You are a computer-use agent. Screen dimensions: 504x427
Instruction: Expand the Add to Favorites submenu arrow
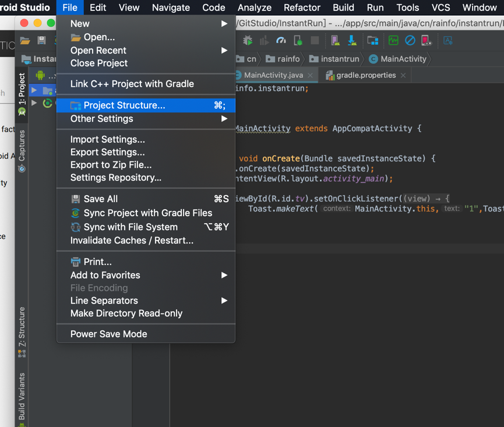point(224,276)
